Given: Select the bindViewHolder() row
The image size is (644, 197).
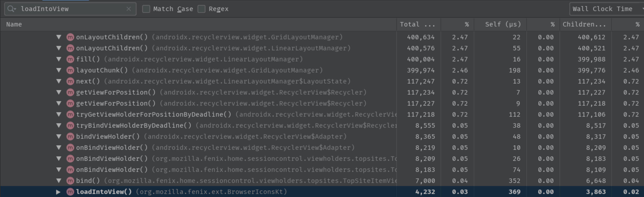Looking at the screenshot, I should 211,137.
